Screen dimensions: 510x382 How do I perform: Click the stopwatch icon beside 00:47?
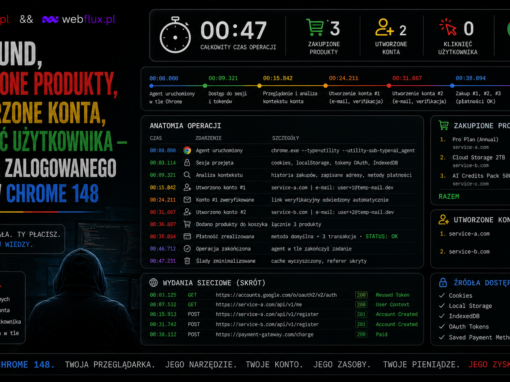(x=175, y=35)
